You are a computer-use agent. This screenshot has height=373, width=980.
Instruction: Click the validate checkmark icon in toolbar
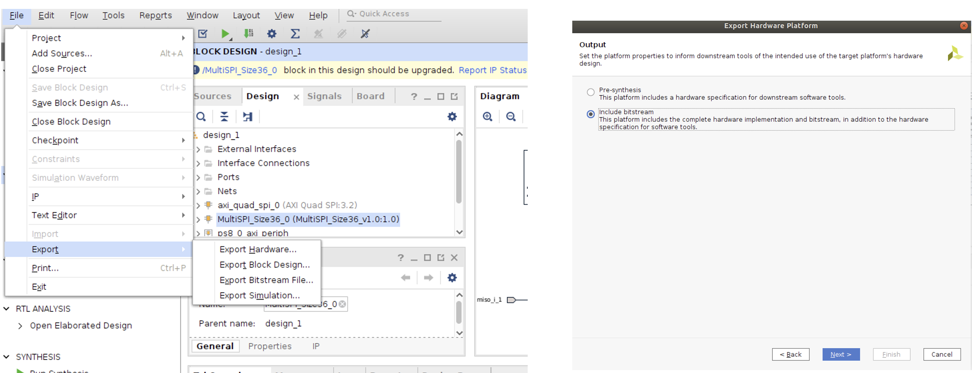[x=203, y=34]
